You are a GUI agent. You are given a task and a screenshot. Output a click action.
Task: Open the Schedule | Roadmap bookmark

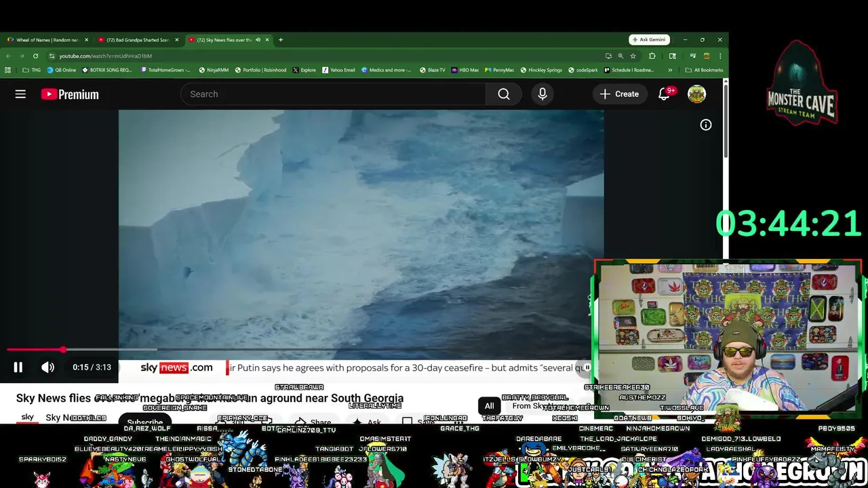tap(629, 70)
